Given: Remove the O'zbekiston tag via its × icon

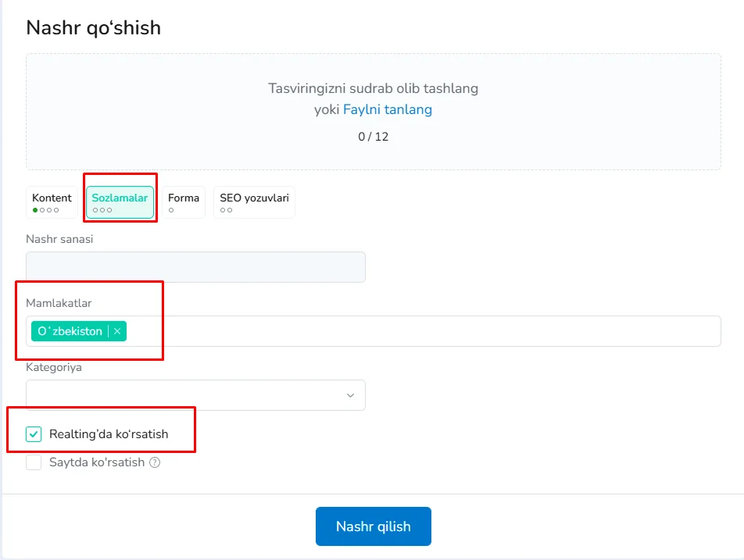Looking at the screenshot, I should click(117, 330).
